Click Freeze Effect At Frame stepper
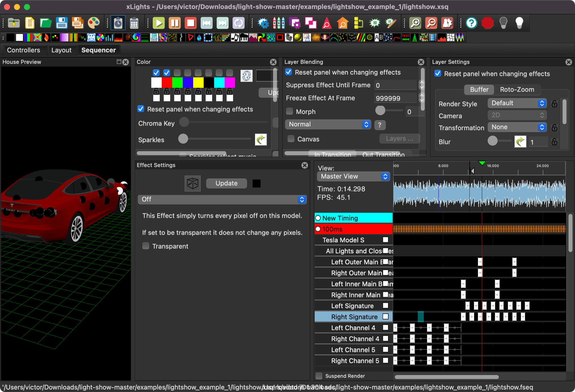Viewport: 575px width, 392px height. (421, 98)
